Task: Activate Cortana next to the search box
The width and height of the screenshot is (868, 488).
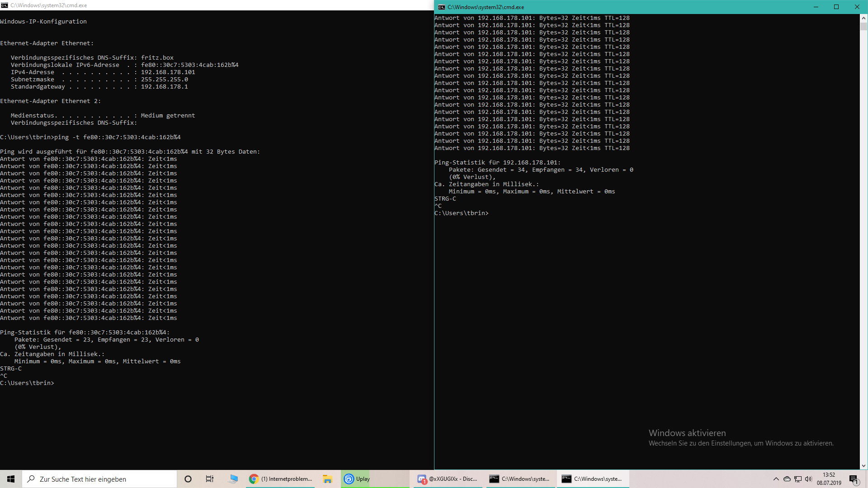Action: (188, 479)
